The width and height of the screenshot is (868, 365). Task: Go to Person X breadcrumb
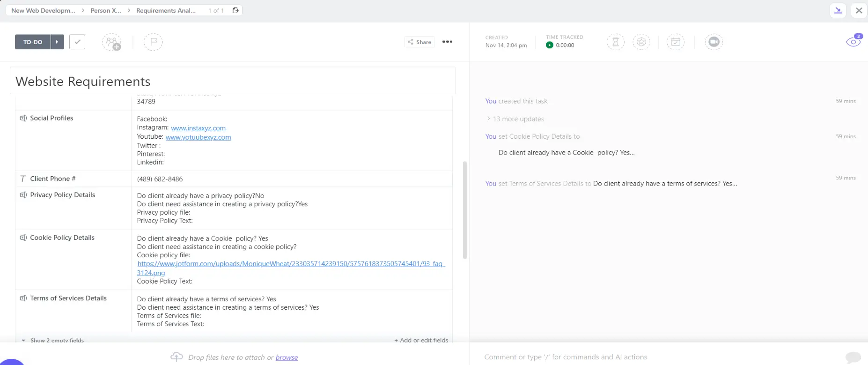(x=106, y=10)
